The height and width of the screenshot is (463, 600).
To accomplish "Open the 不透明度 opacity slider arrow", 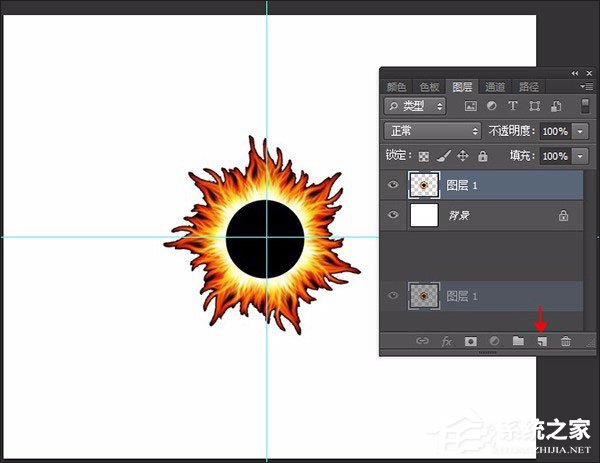I will pos(580,131).
